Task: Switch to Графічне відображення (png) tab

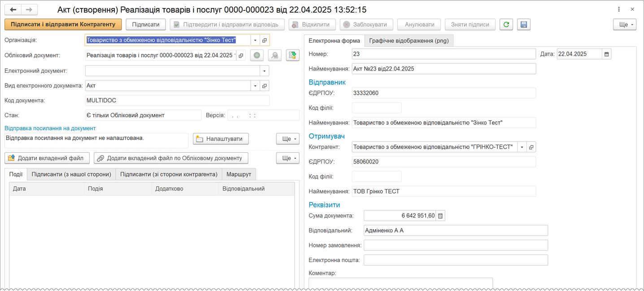Action: click(x=409, y=41)
